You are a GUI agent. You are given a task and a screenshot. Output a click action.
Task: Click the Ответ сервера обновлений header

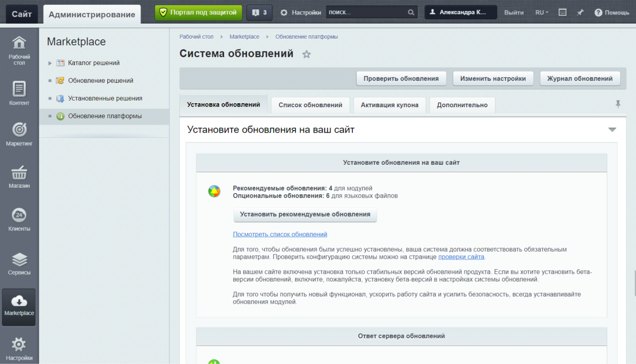click(x=401, y=336)
